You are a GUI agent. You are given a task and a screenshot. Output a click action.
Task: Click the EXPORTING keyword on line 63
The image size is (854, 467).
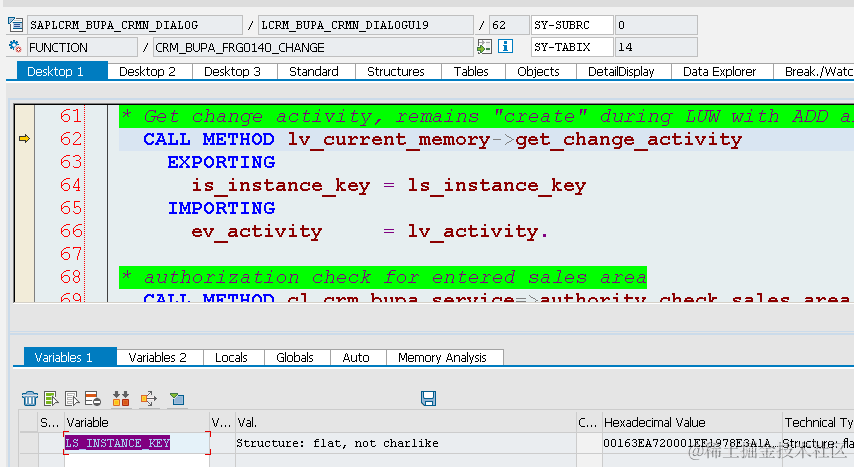[x=221, y=162]
